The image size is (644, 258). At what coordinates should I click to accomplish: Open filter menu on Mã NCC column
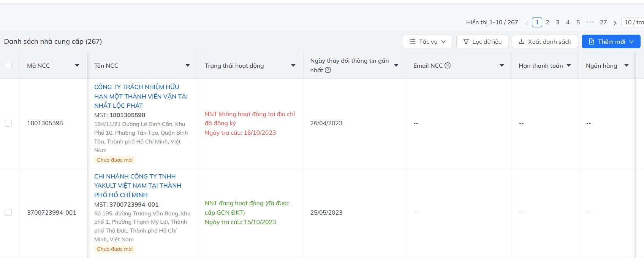(x=77, y=65)
